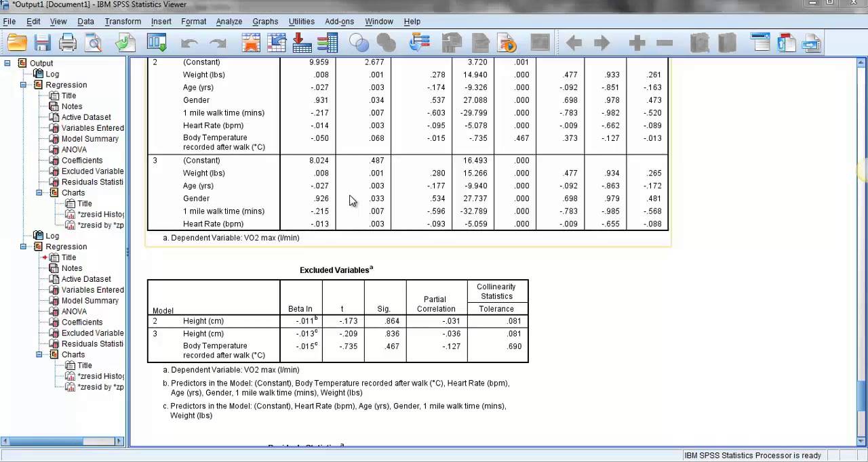The width and height of the screenshot is (868, 462).
Task: Open the Utilities menu
Action: pyautogui.click(x=302, y=22)
